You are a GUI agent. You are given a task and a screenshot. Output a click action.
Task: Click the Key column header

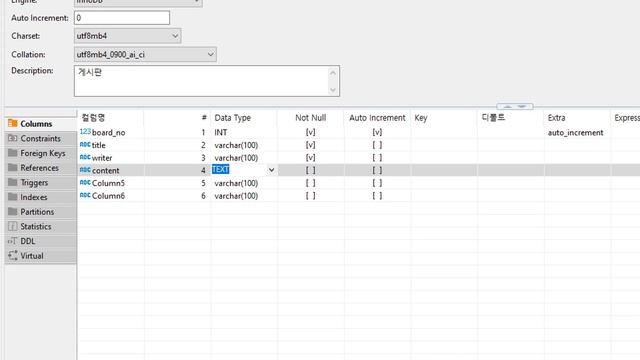point(420,118)
